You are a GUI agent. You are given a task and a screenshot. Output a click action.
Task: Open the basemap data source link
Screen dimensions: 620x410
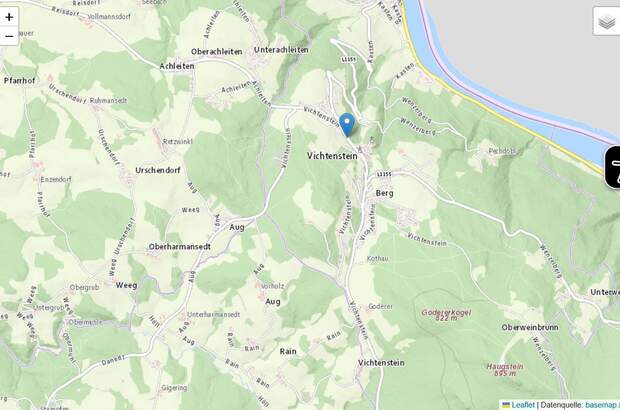tap(602, 405)
